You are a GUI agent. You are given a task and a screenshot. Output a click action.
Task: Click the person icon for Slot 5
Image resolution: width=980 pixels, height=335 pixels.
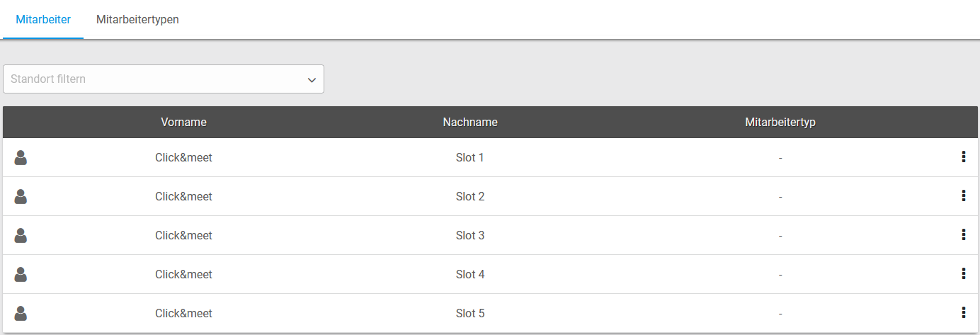[21, 314]
